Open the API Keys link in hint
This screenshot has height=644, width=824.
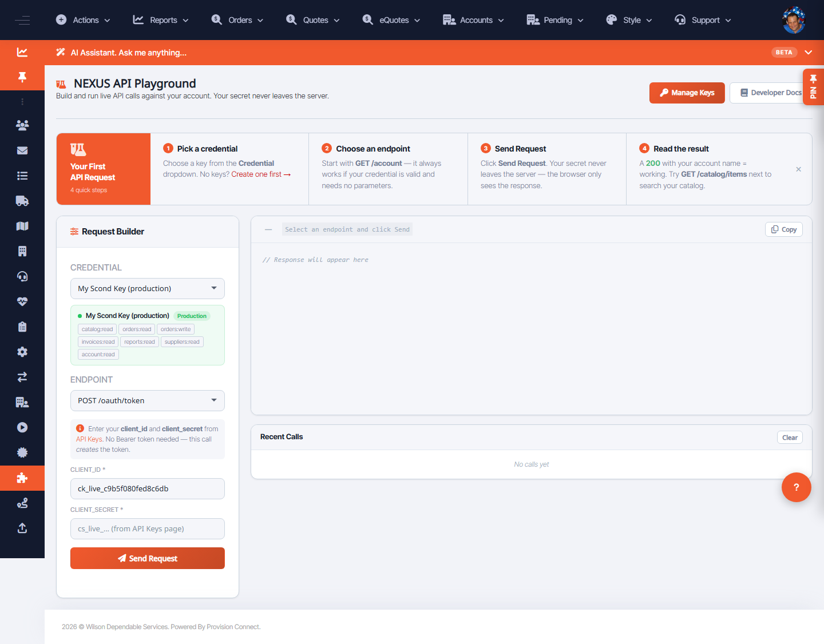pyautogui.click(x=89, y=439)
